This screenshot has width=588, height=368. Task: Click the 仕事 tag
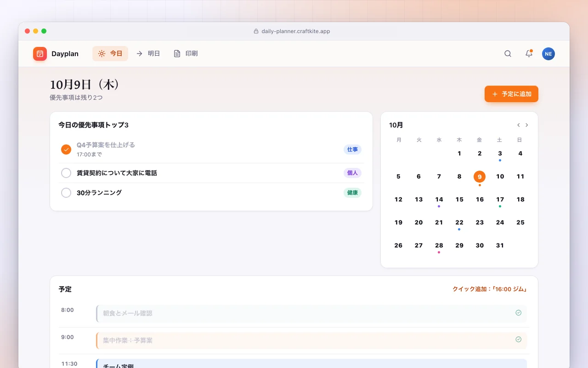click(x=352, y=149)
